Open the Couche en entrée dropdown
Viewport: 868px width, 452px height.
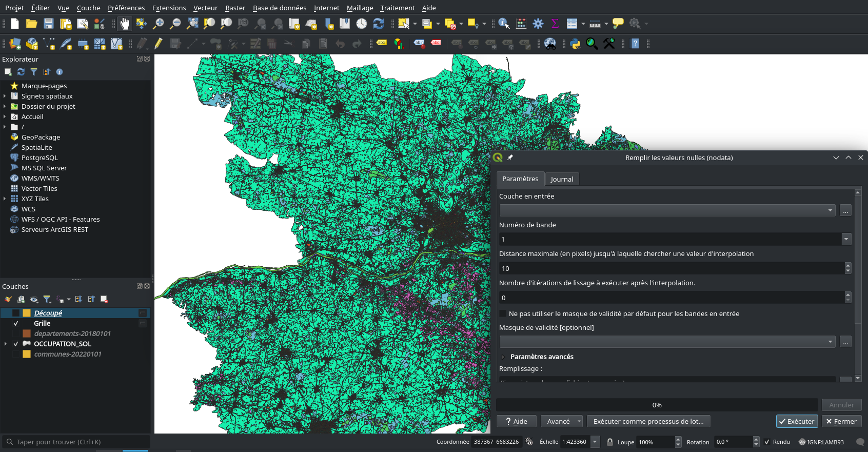tap(667, 210)
